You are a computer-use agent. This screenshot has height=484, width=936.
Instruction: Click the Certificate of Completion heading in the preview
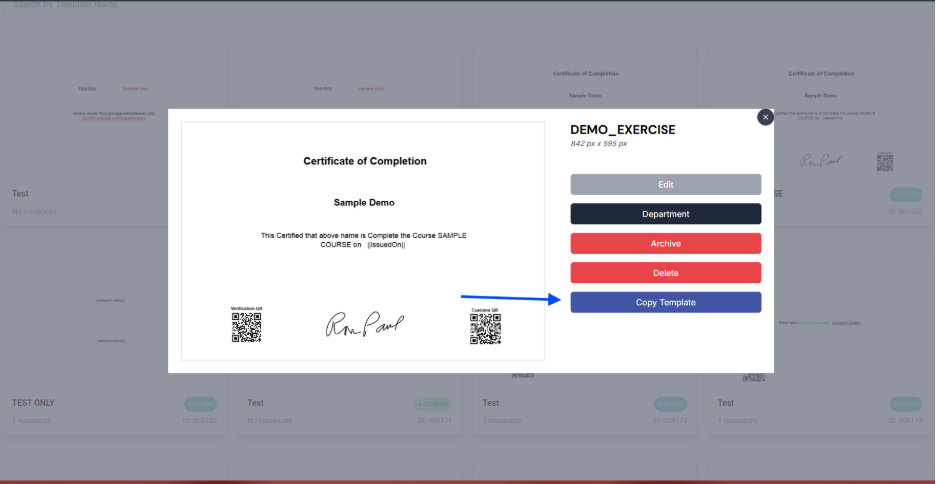pyautogui.click(x=365, y=161)
